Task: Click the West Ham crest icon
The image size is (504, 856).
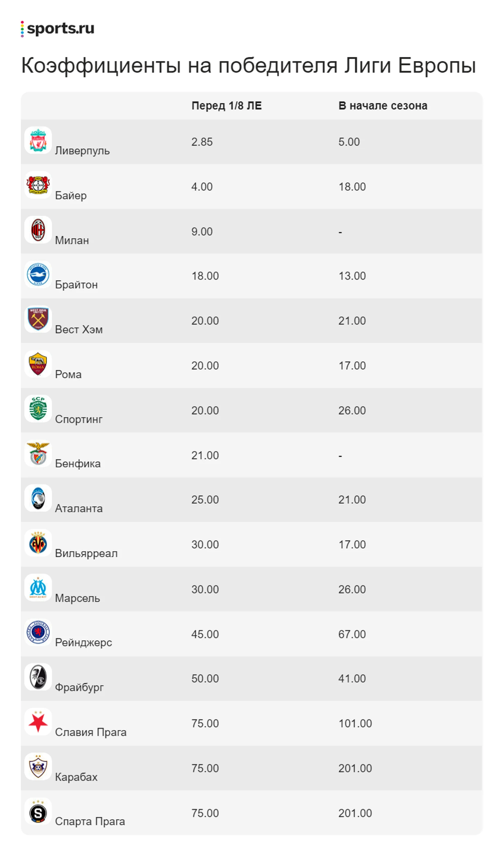Action: (x=38, y=319)
